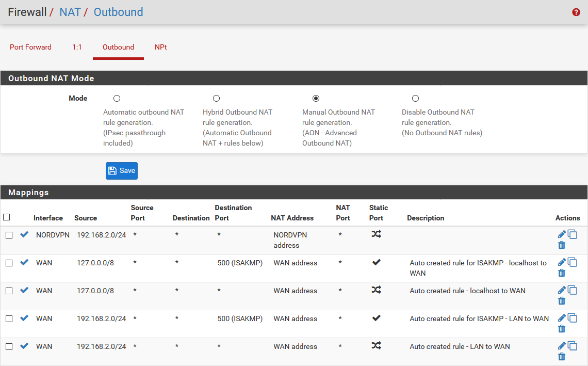Select Hybrid Outbound NAT mode
Viewport: 588px width, 366px height.
tap(216, 99)
